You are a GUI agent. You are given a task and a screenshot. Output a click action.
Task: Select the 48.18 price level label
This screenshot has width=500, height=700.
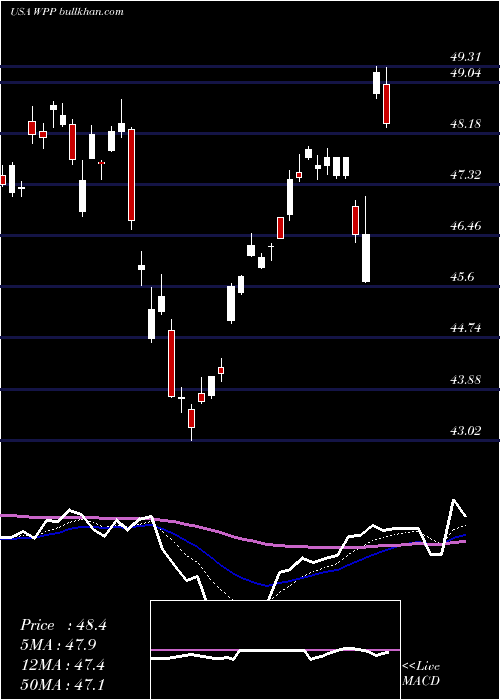pyautogui.click(x=466, y=123)
